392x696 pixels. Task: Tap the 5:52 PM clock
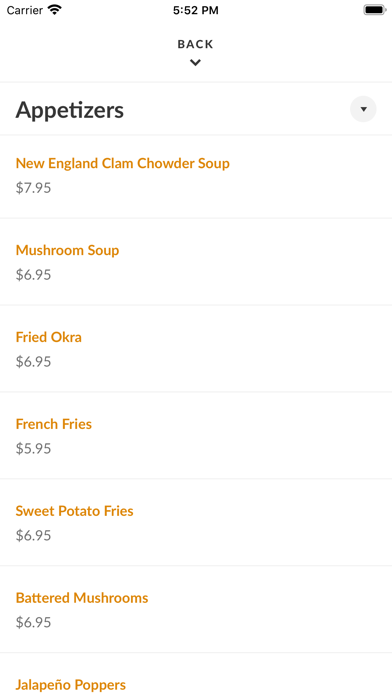tap(196, 10)
